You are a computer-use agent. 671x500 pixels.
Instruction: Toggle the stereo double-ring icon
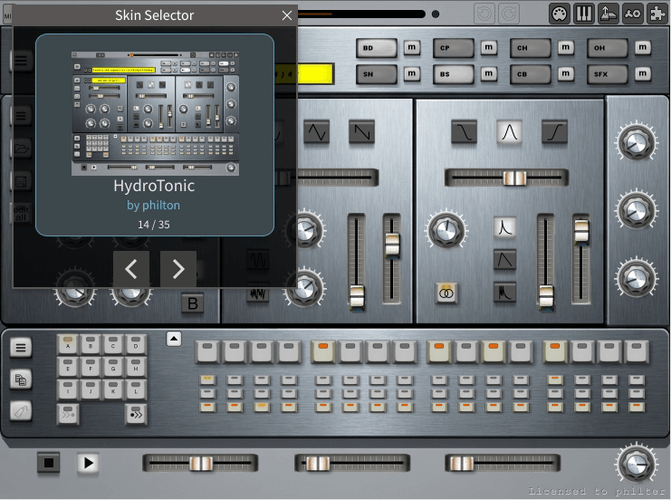click(446, 293)
